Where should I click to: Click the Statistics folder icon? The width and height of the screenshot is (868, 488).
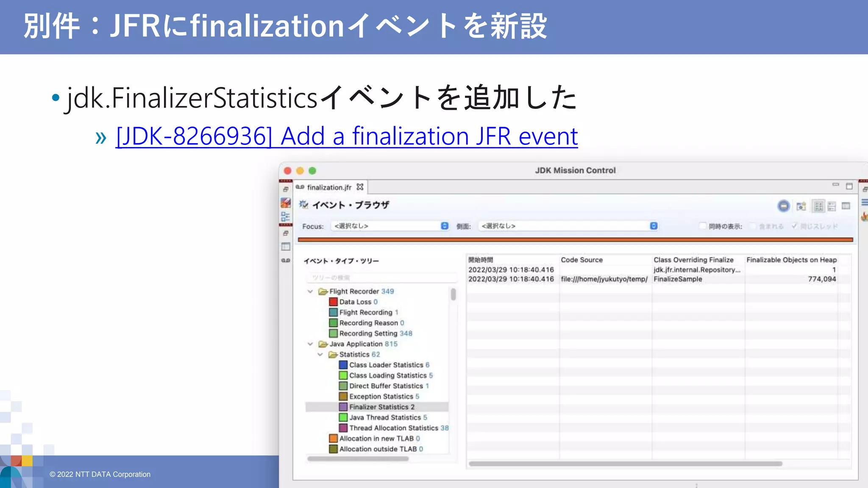(x=333, y=355)
